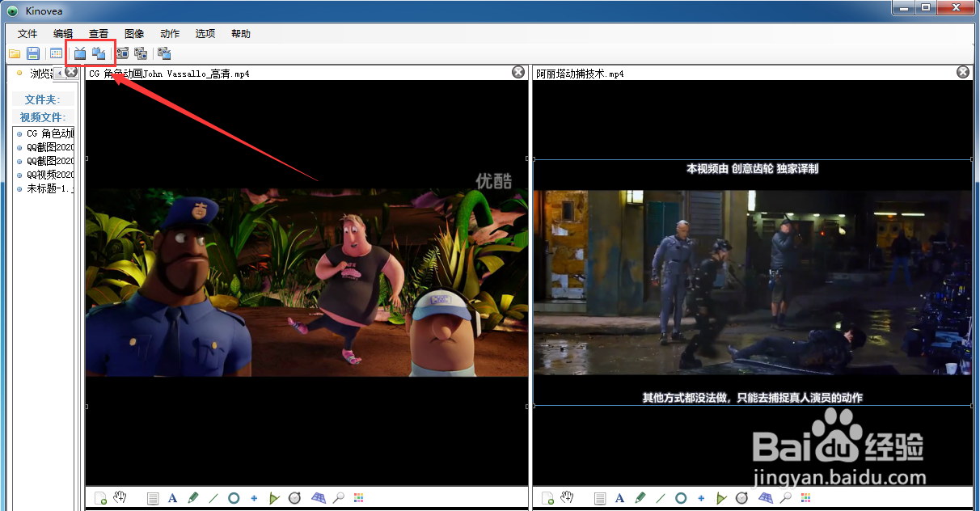Open comment tool under CG animation video
Screen dimensions: 980x511
click(x=152, y=498)
